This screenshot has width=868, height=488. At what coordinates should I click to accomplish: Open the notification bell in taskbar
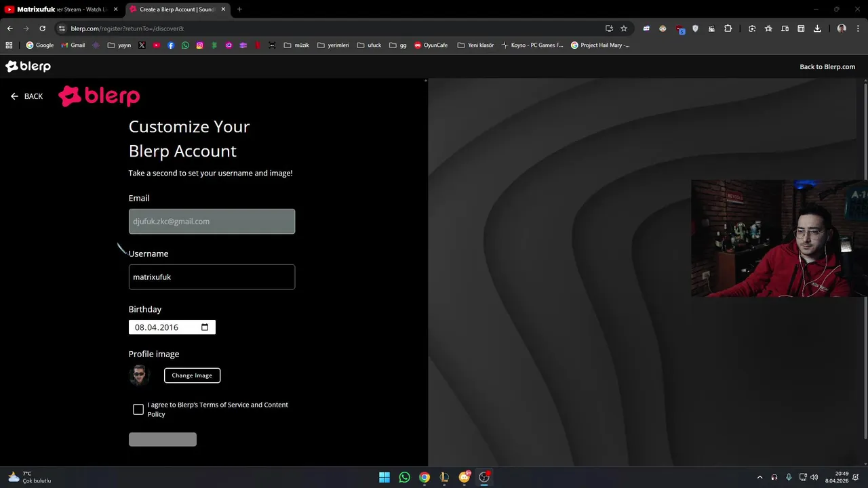(x=856, y=477)
